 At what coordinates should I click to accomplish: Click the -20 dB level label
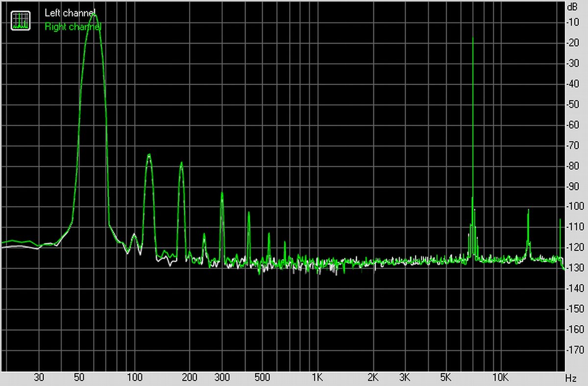(x=573, y=43)
